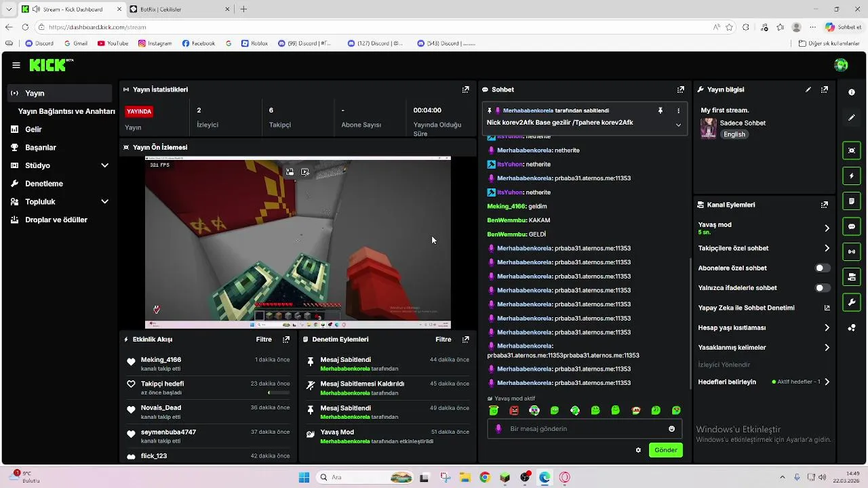868x488 pixels.
Task: Pop out the Yayın İstatistikleri panel
Action: tap(465, 89)
